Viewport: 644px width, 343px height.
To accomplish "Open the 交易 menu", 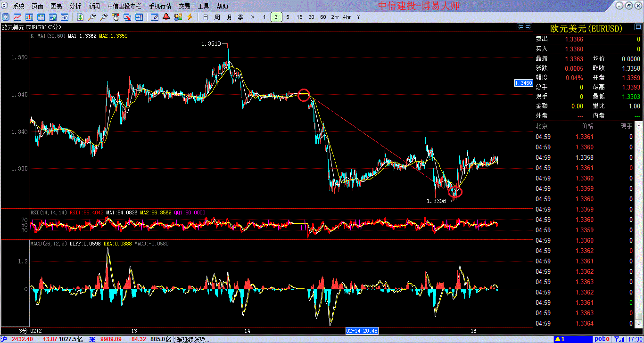I will pos(185,6).
